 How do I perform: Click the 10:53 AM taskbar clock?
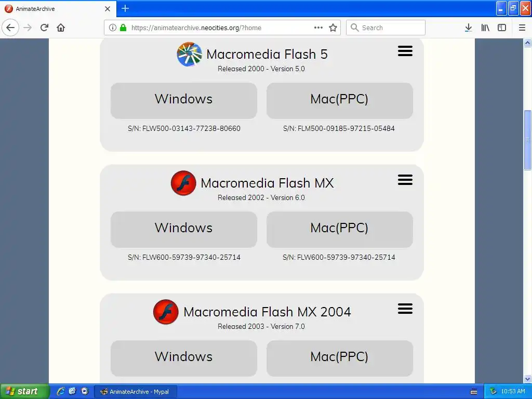coord(513,392)
